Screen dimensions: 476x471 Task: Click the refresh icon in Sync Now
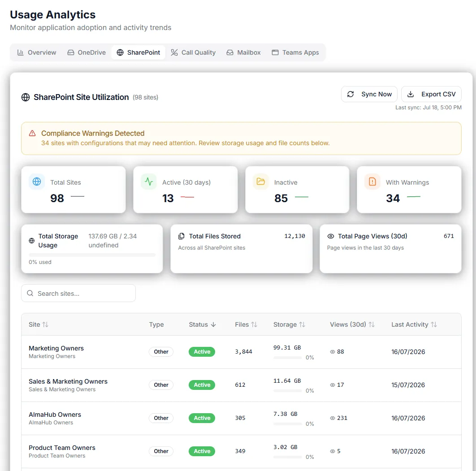351,94
